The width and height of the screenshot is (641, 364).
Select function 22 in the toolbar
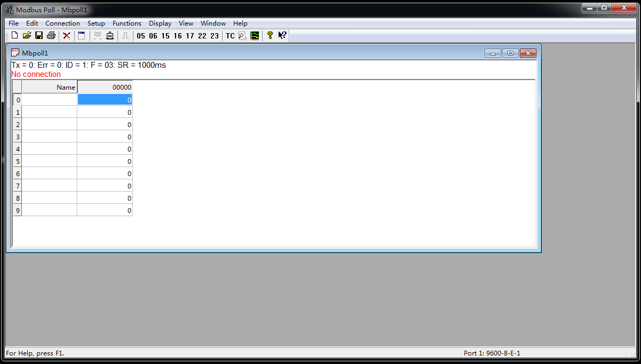[x=202, y=36]
